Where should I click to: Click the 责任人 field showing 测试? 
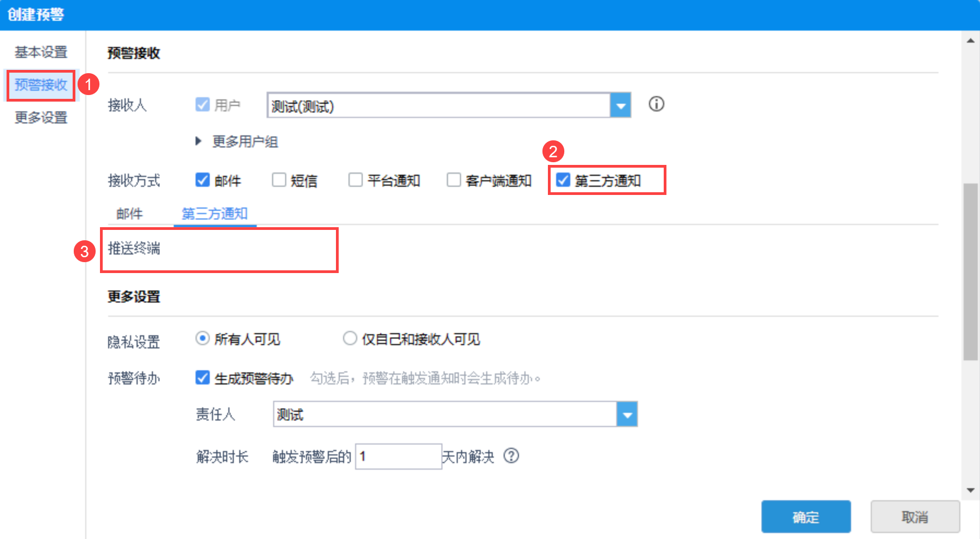[x=445, y=414]
